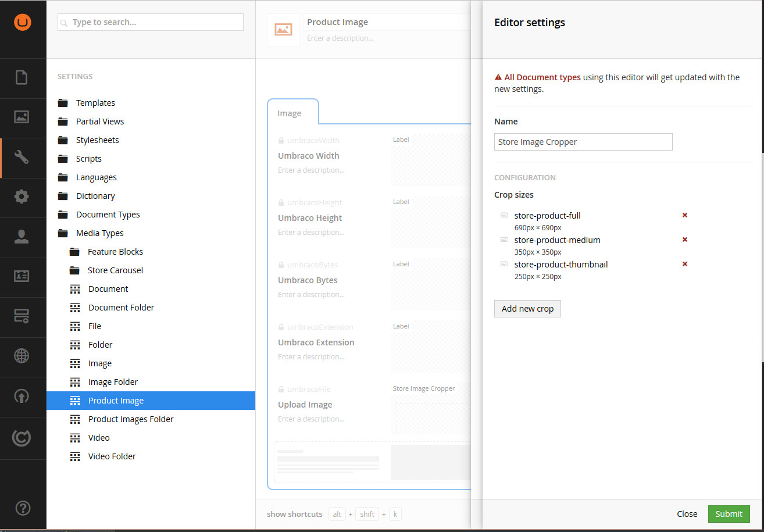The height and width of the screenshot is (532, 764).
Task: Remove the store-product-full crop
Action: pyautogui.click(x=684, y=215)
